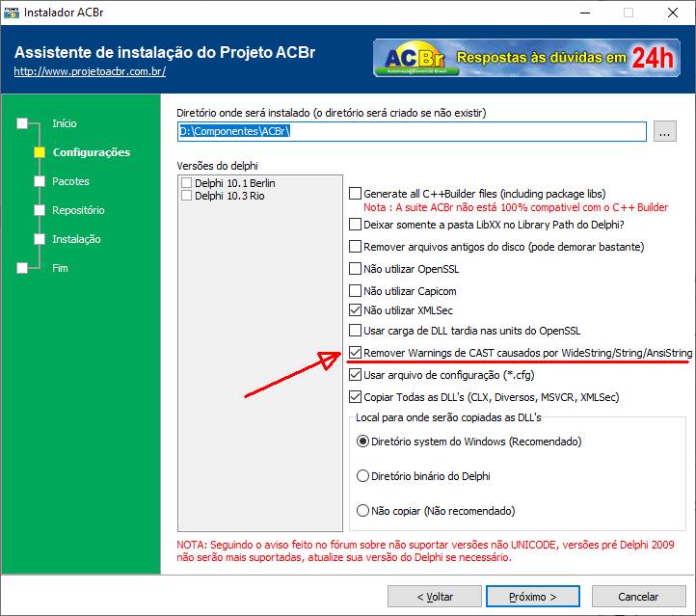This screenshot has width=696, height=616.
Task: Open the directory browse (...) button
Action: 664,131
